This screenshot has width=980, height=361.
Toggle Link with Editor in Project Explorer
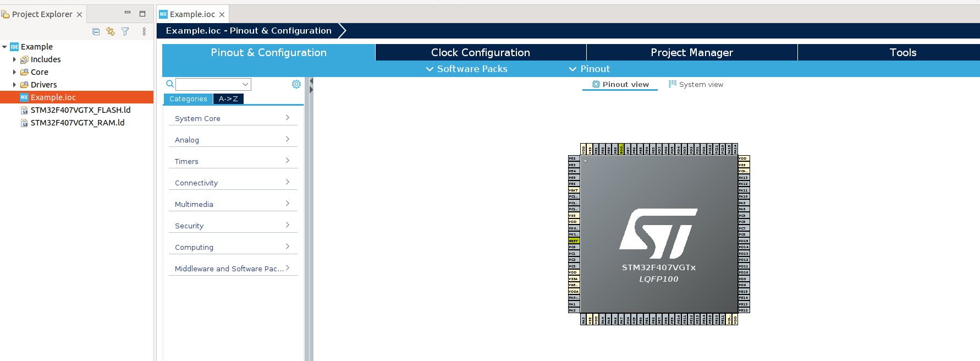coord(111,32)
